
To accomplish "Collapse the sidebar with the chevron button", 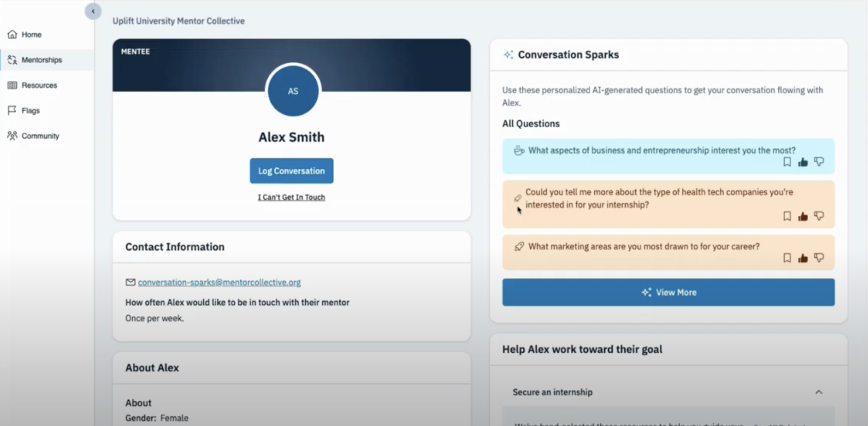I will [x=93, y=11].
